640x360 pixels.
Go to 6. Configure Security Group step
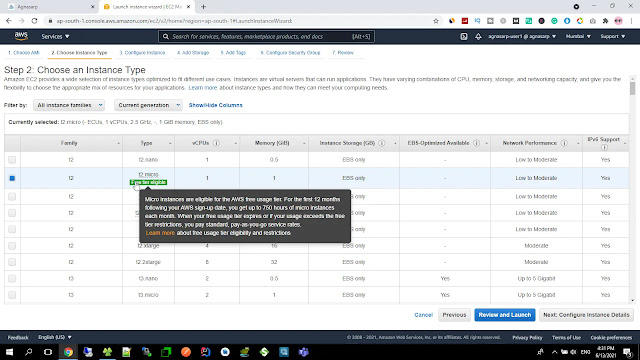[x=290, y=53]
